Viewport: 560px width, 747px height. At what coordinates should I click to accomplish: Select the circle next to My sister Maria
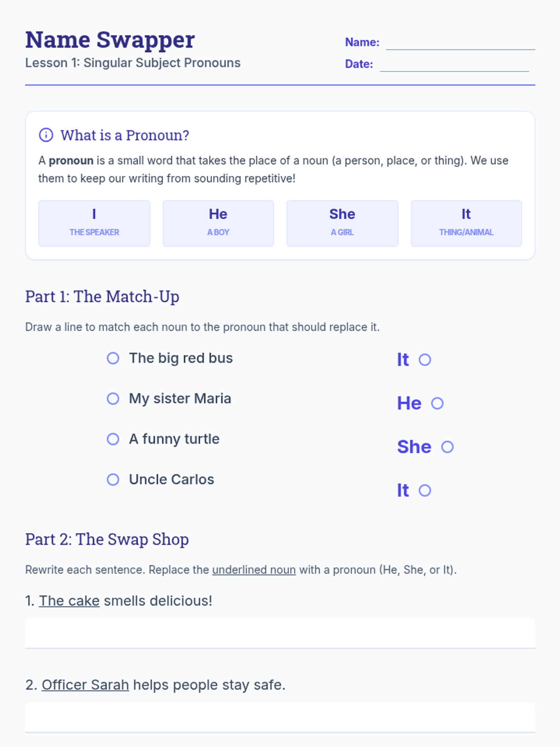point(113,399)
